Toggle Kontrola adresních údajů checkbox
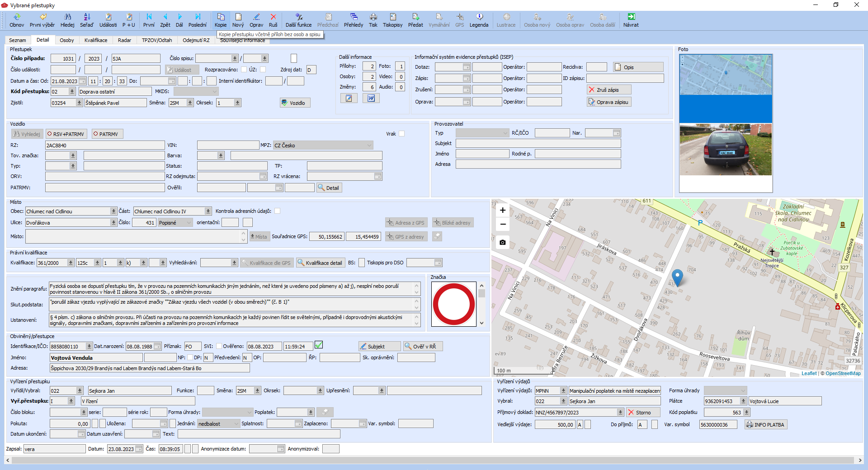This screenshot has height=470, width=868. (x=278, y=211)
